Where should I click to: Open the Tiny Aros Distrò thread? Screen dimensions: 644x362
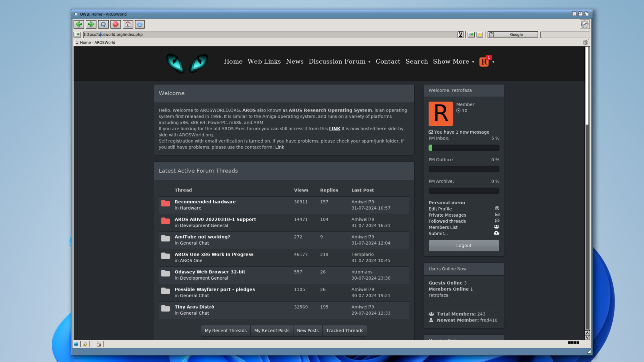pyautogui.click(x=194, y=307)
